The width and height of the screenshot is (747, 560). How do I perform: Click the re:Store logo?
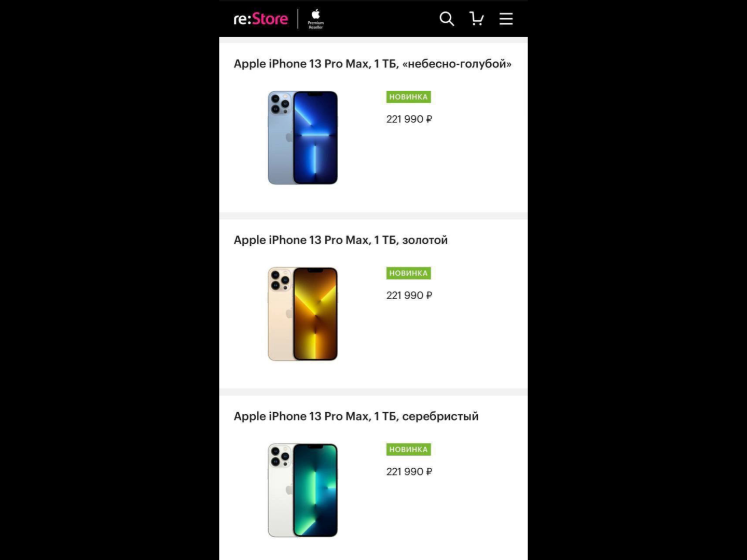click(260, 19)
